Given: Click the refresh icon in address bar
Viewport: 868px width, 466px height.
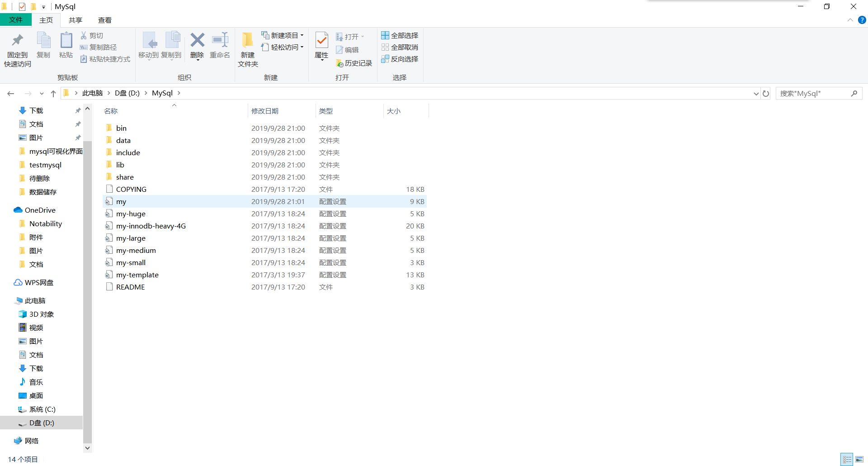Looking at the screenshot, I should tap(765, 93).
